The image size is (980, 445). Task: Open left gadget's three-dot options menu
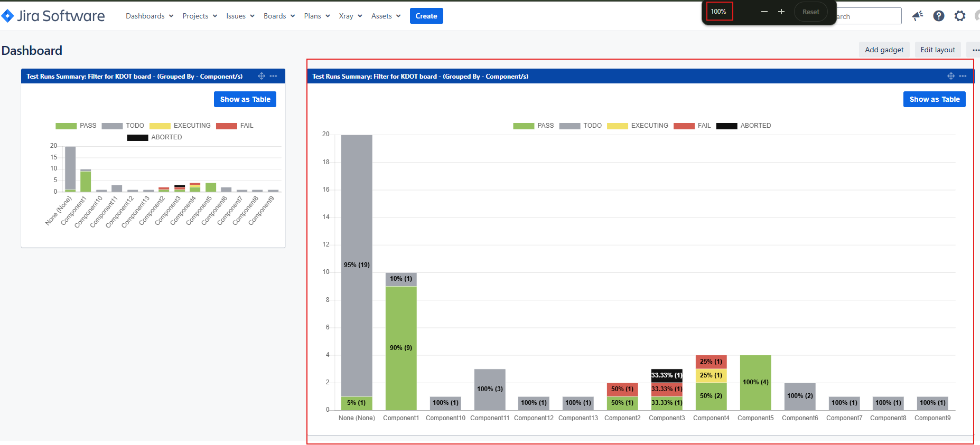pos(273,76)
